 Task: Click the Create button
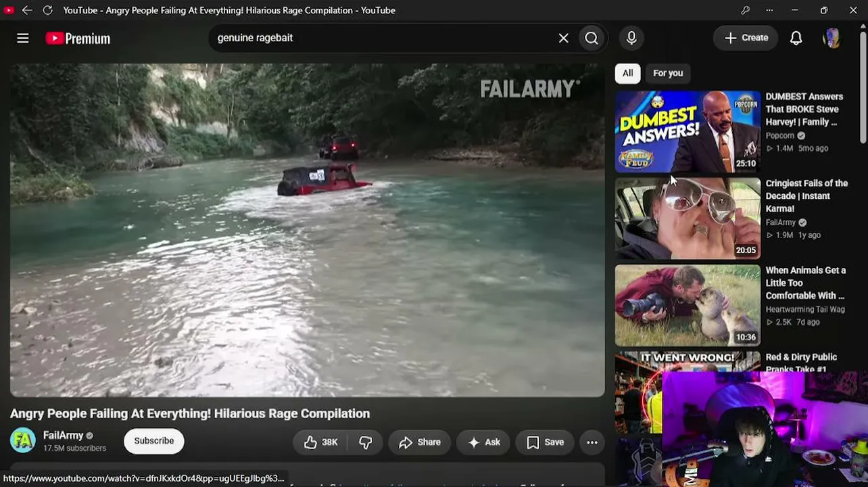click(x=746, y=38)
